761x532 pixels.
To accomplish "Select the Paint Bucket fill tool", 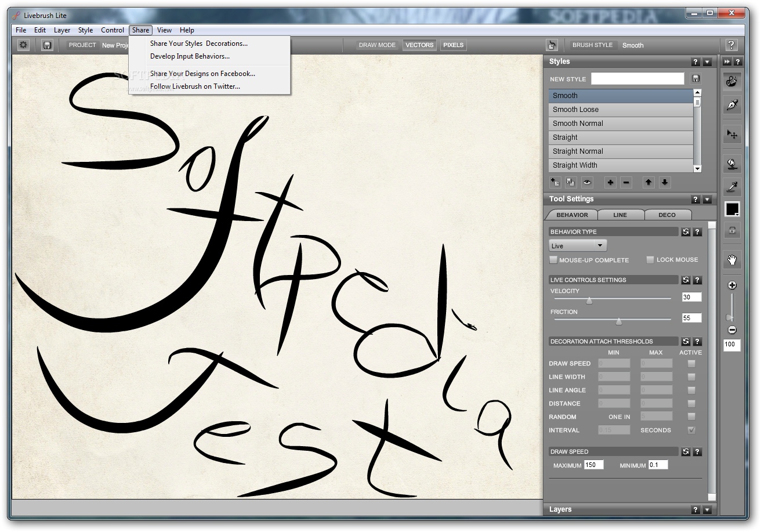I will [732, 164].
